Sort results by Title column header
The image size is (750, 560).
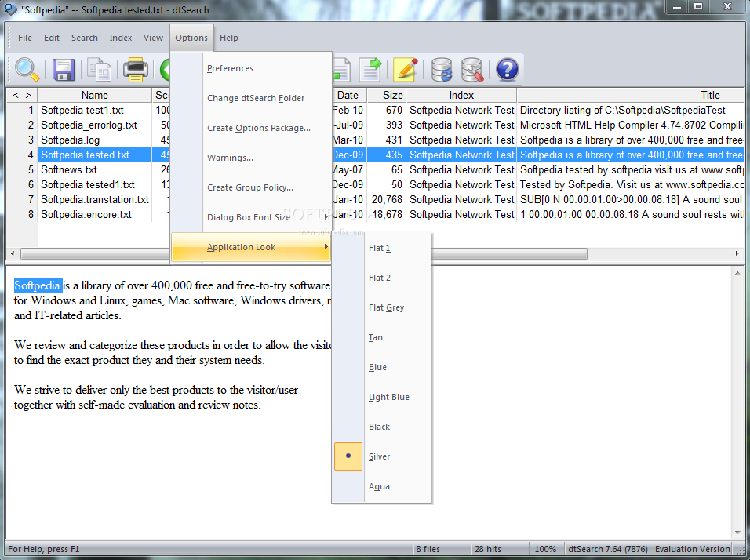point(631,95)
